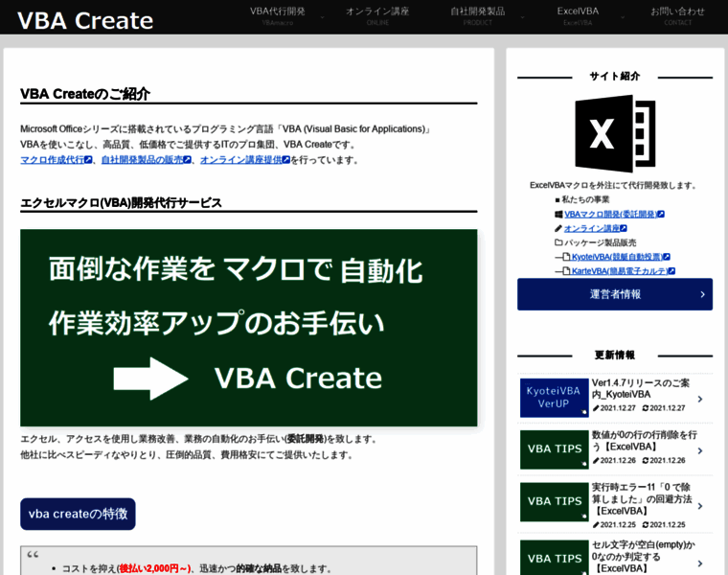The height and width of the screenshot is (575, 728).
Task: Click the green macro automation banner image
Action: tap(248, 328)
